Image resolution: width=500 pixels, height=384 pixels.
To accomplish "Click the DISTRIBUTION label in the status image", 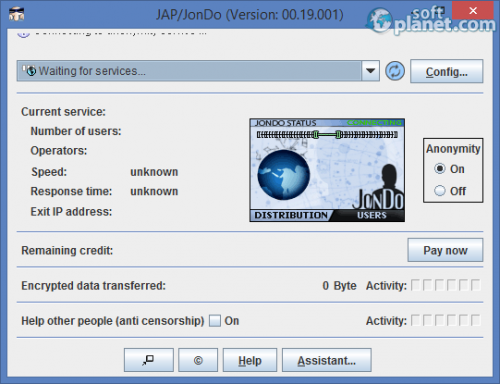I will tap(291, 215).
